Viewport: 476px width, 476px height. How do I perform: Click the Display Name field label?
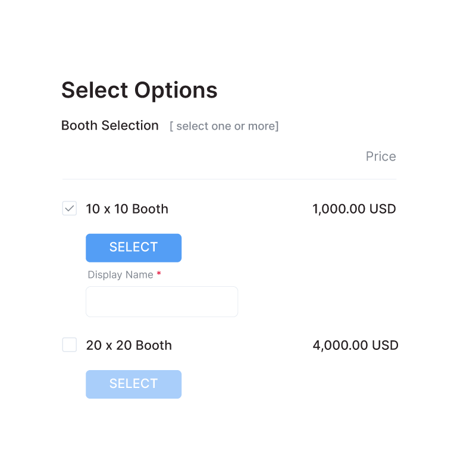point(121,275)
